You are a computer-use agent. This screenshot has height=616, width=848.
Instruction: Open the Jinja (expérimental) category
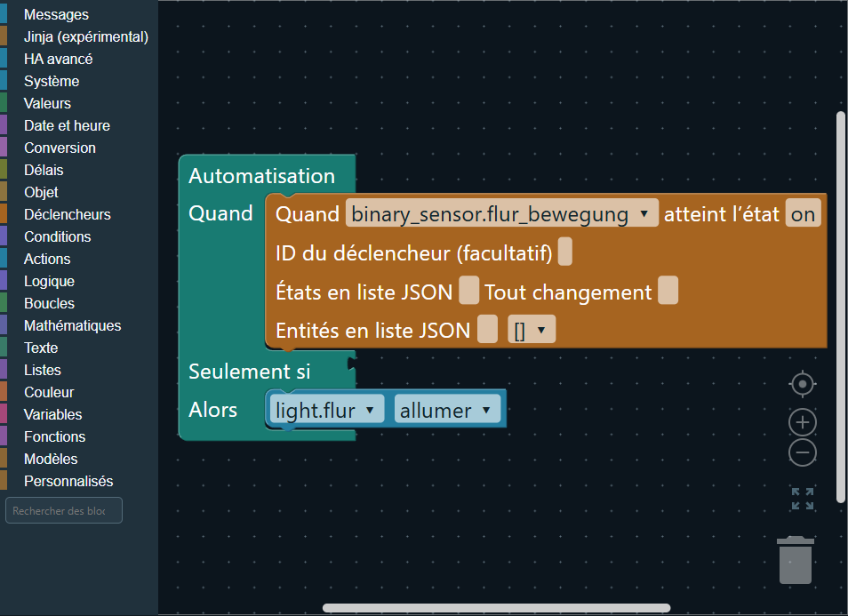(x=79, y=36)
